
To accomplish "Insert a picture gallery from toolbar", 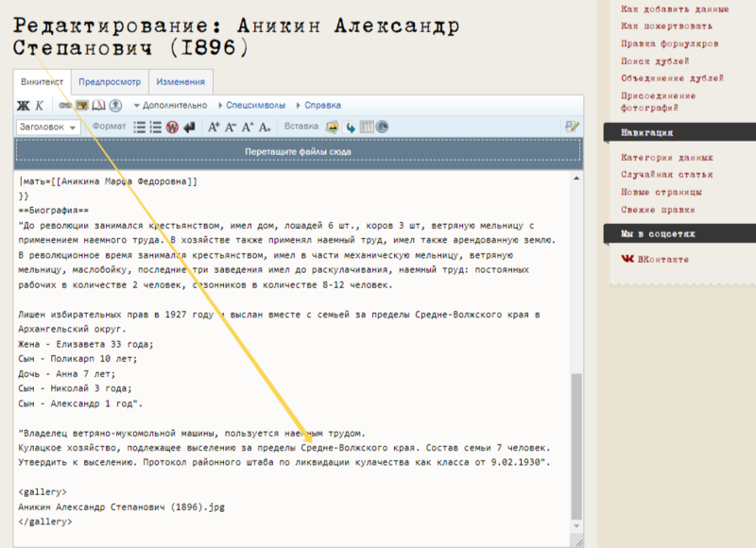I will pyautogui.click(x=333, y=127).
